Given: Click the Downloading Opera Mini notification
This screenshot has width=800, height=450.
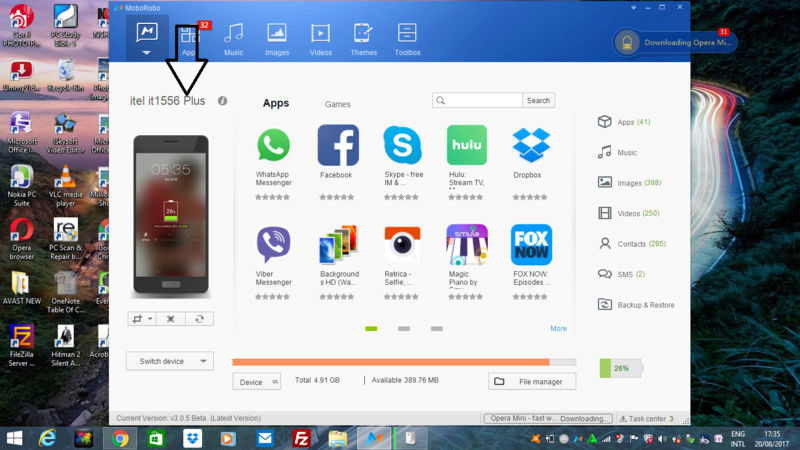Looking at the screenshot, I should (x=676, y=42).
